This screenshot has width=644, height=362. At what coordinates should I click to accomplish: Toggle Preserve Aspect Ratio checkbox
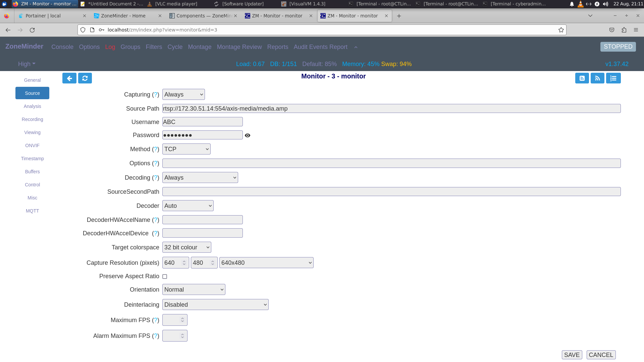pyautogui.click(x=165, y=277)
